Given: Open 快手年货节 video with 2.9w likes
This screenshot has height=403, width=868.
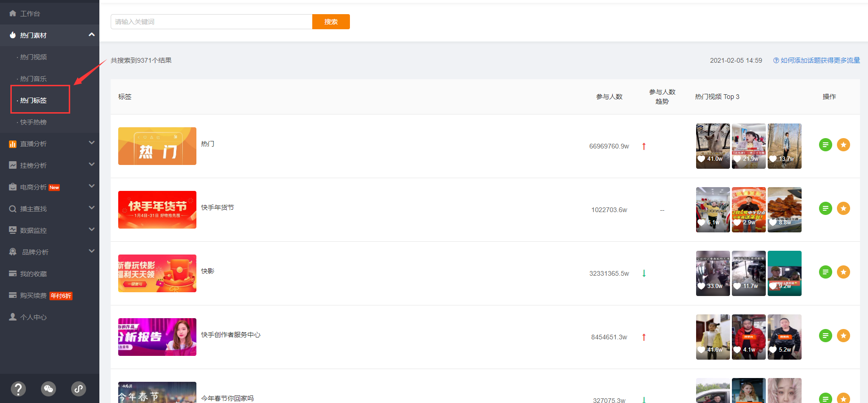Looking at the screenshot, I should click(x=749, y=210).
